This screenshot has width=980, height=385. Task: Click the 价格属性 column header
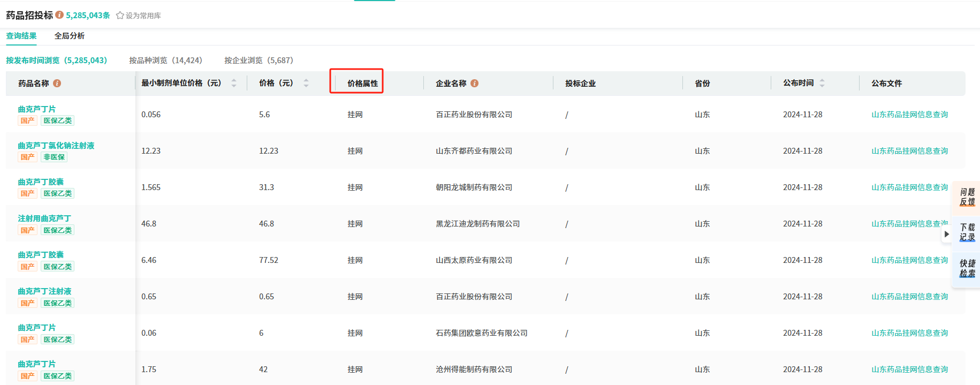pos(362,84)
